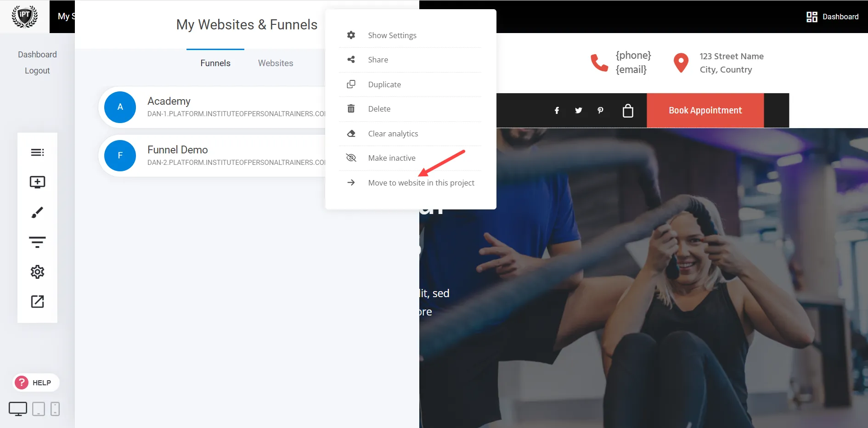Click the HELP question mark button

pos(36,383)
